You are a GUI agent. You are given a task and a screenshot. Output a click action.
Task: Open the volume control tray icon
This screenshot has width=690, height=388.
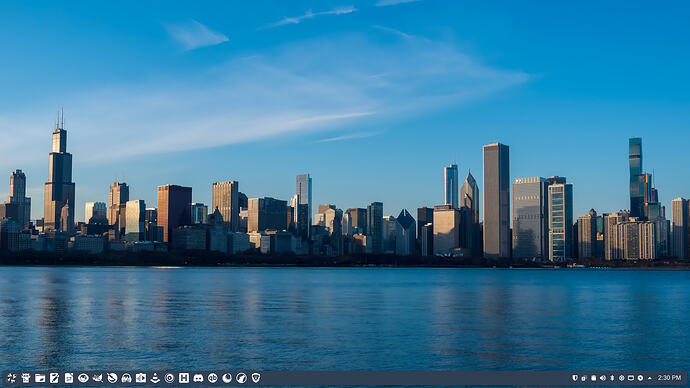click(603, 378)
